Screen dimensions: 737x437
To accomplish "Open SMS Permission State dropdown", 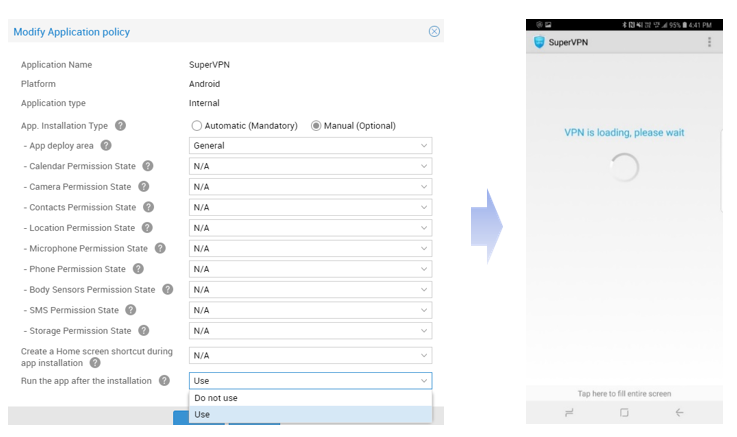I will click(310, 310).
